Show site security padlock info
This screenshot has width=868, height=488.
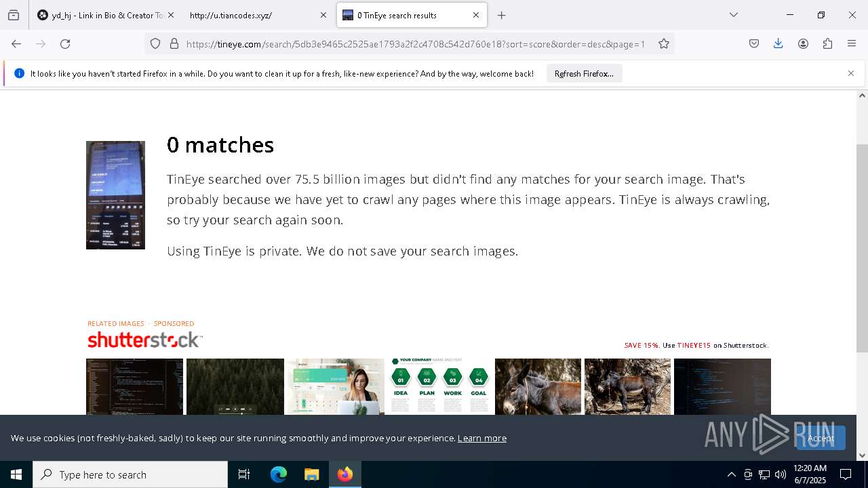(x=174, y=43)
